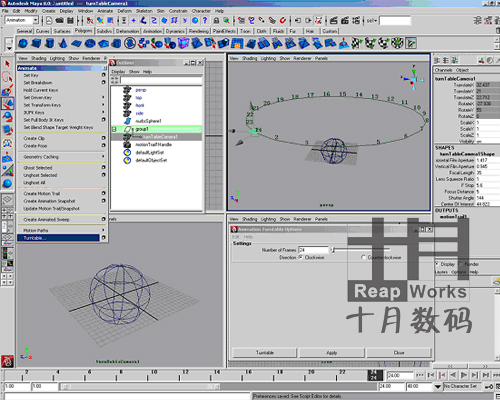Image resolution: width=500 pixels, height=400 pixels.
Task: Collapse the group1 node in Outliner
Action: [x=114, y=129]
